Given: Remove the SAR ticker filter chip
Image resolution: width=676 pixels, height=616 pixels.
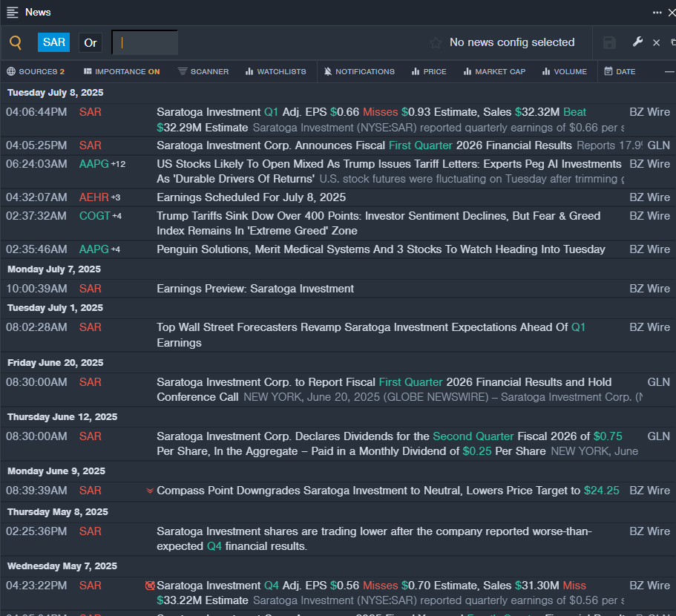Looking at the screenshot, I should click(x=54, y=42).
